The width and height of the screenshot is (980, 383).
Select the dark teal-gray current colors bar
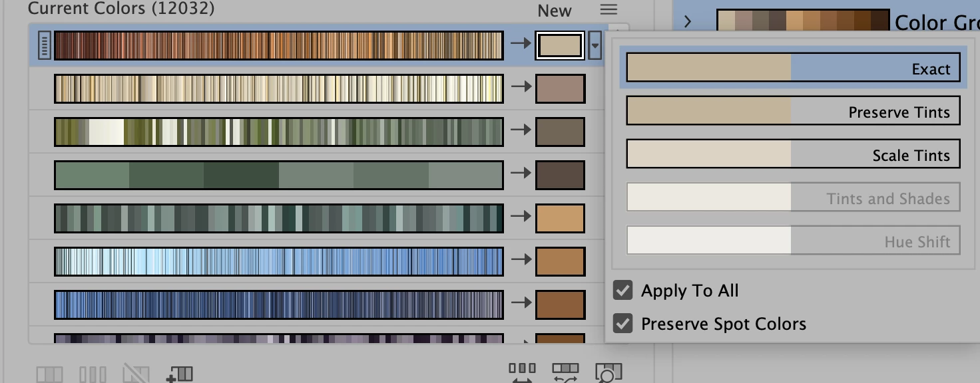(x=278, y=218)
